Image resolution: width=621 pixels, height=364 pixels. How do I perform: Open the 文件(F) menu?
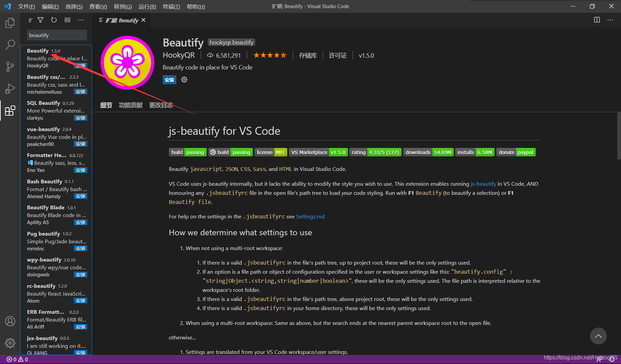(x=26, y=6)
